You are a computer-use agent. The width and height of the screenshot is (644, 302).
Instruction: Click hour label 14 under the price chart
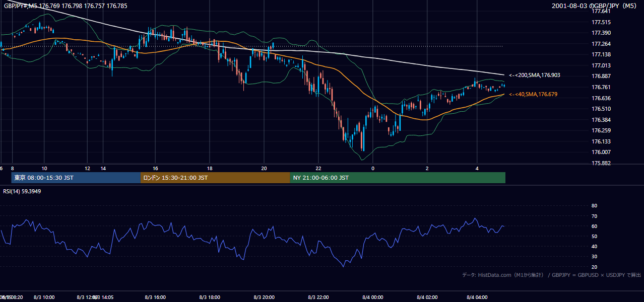(103, 168)
